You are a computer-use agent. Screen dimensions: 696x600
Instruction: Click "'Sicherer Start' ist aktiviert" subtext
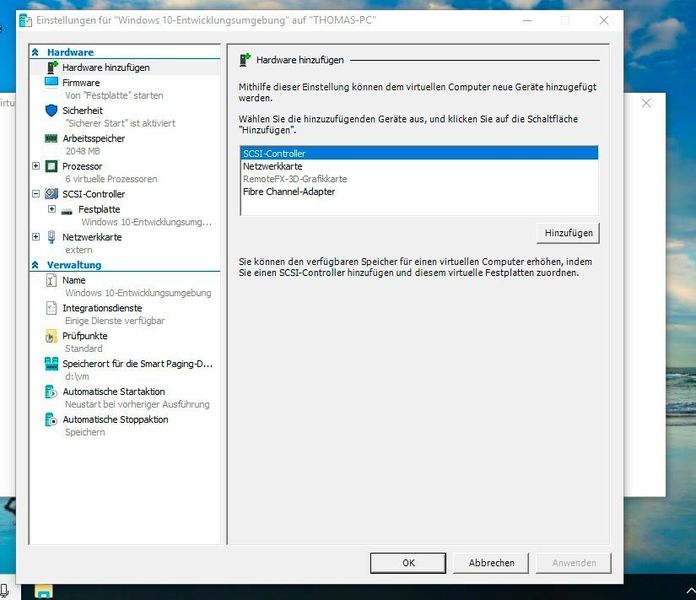click(x=120, y=123)
